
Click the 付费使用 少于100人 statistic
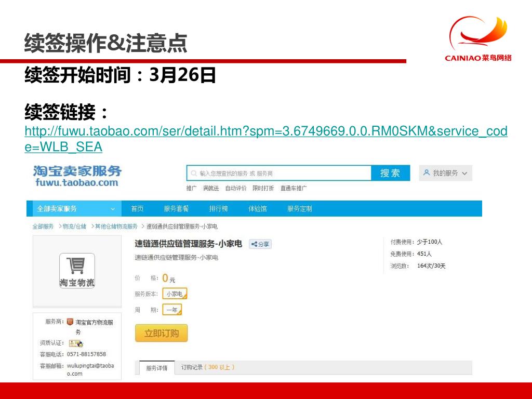tap(416, 242)
